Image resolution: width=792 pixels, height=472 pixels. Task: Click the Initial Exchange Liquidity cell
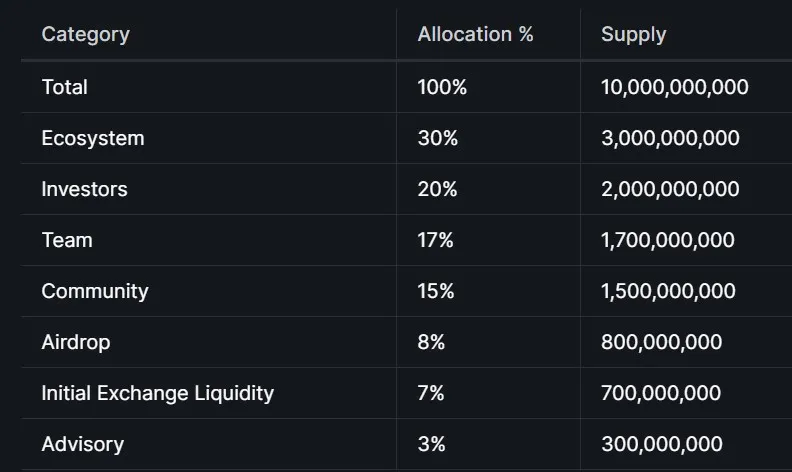point(157,393)
